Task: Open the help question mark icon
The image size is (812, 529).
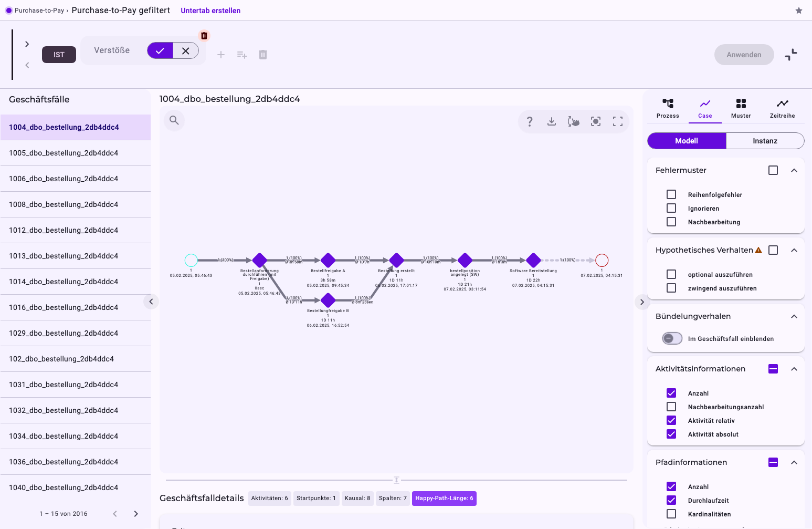Action: (530, 121)
